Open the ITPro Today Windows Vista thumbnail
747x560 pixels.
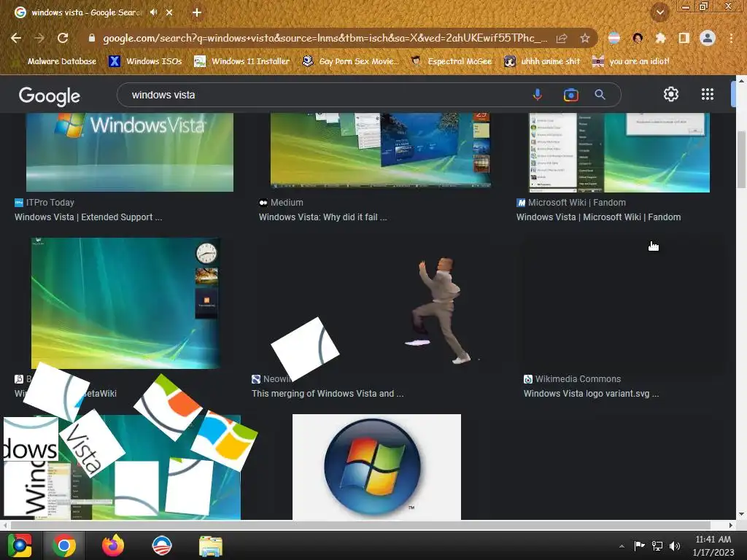(130, 152)
